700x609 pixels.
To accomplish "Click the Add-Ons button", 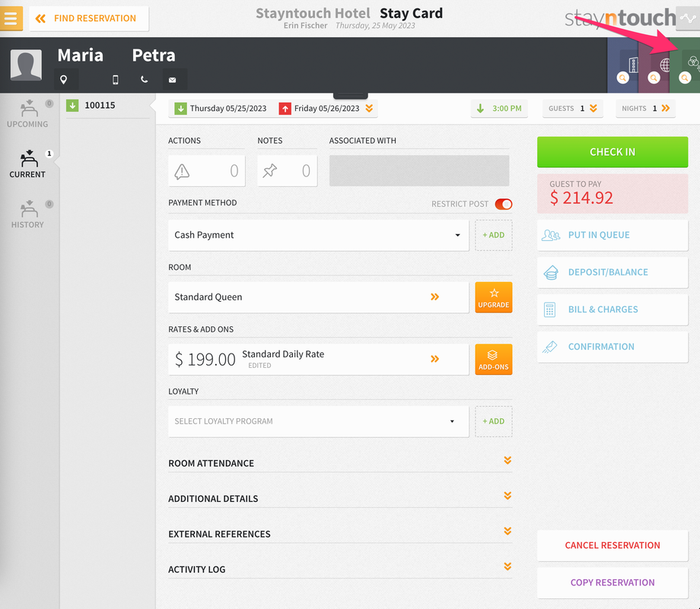I will pos(493,360).
